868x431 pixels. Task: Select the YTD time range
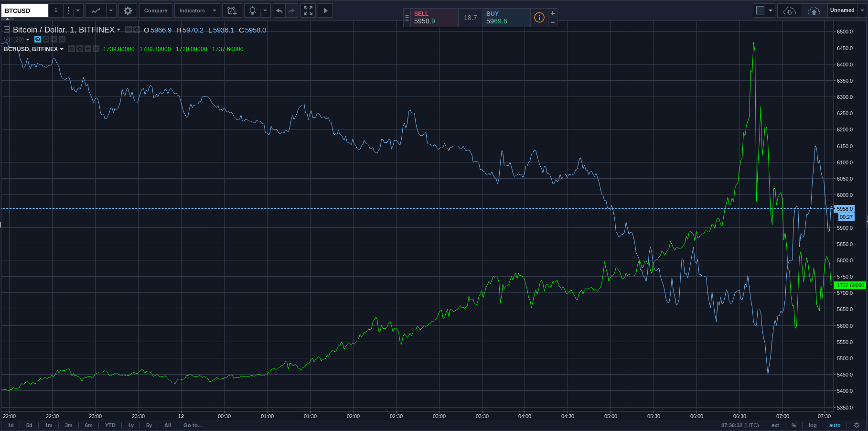coord(110,425)
